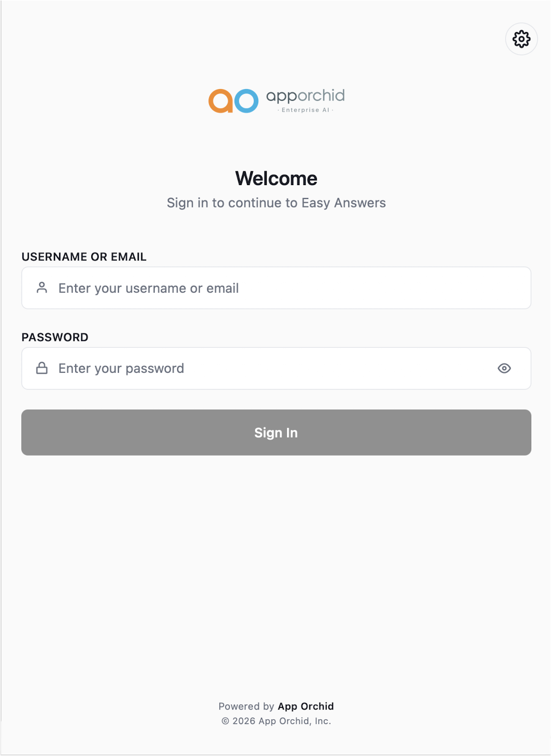
Task: Click the copyright symbol in the footer
Action: coord(225,721)
